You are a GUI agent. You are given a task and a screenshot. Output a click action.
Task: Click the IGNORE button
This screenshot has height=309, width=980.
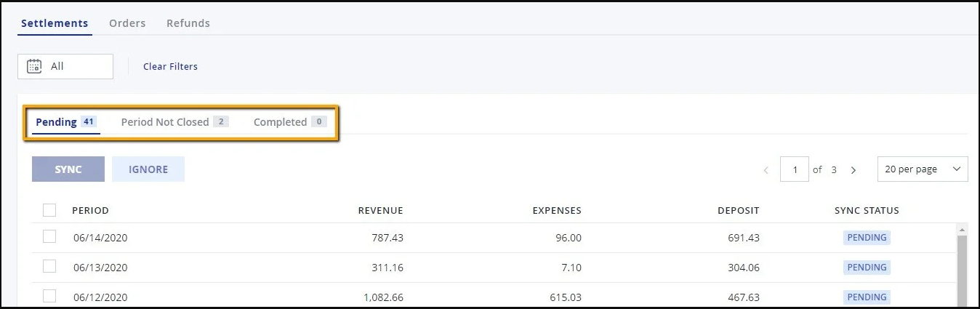pyautogui.click(x=148, y=169)
